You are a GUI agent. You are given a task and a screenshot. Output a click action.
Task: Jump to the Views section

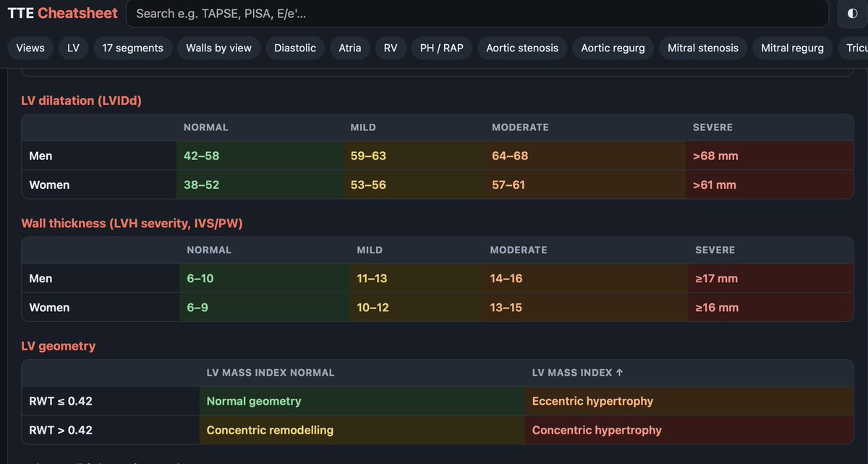click(30, 48)
